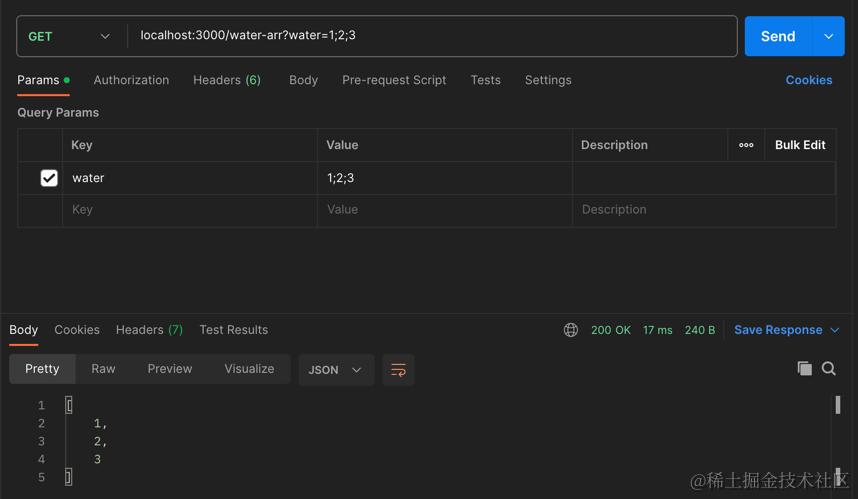Click the wrap lines icon
Image resolution: width=858 pixels, height=499 pixels.
click(398, 370)
